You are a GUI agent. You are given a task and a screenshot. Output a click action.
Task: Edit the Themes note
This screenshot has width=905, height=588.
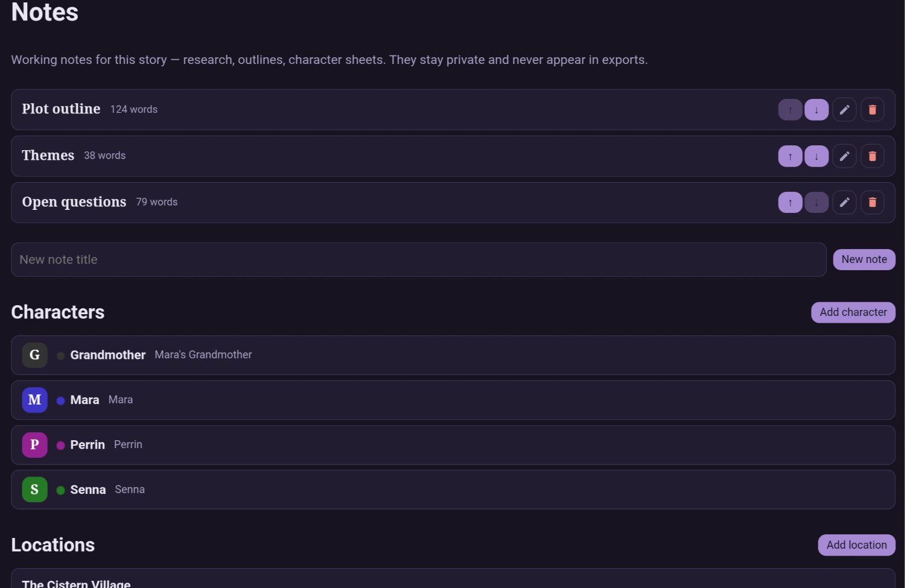[x=844, y=156]
